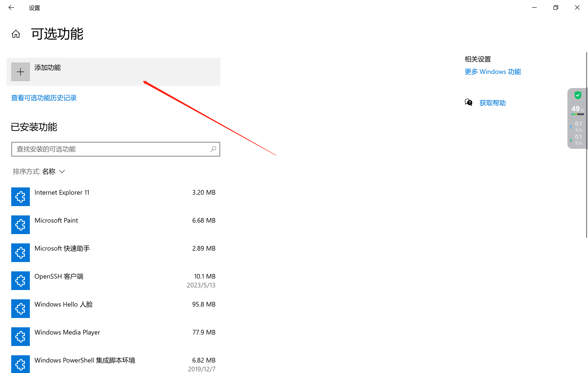
Task: Click the 77.9 MB size value
Action: point(204,332)
